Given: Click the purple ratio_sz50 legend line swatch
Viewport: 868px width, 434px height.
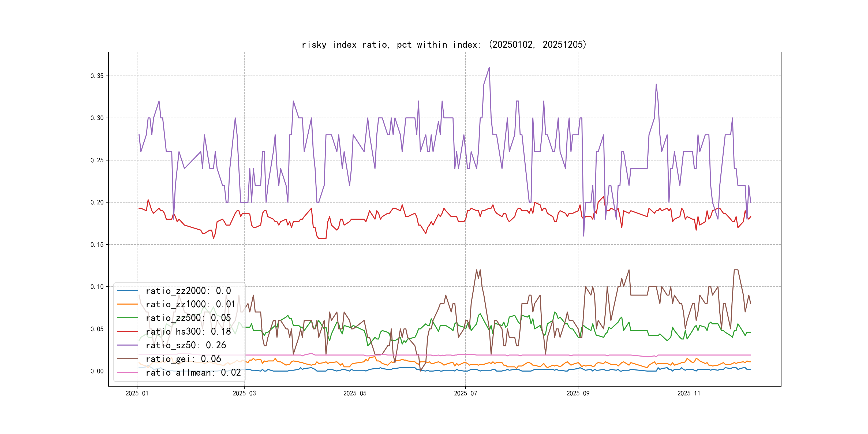Looking at the screenshot, I should [127, 345].
